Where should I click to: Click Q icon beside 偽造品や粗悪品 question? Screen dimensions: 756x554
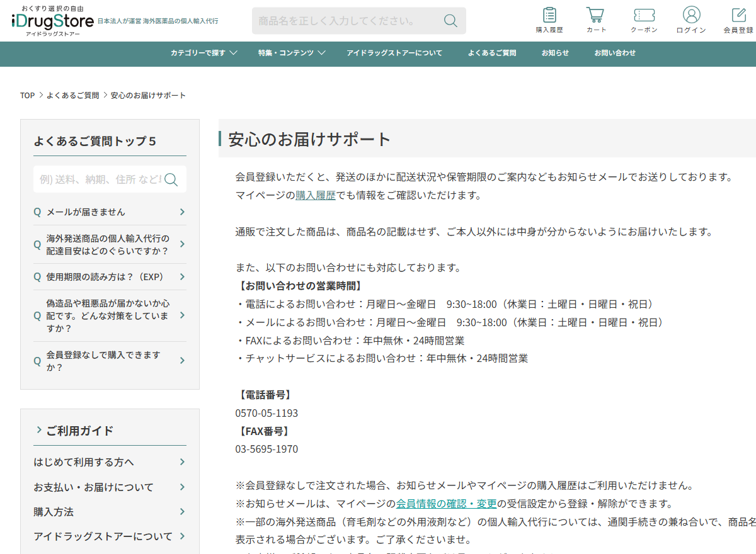tap(37, 316)
